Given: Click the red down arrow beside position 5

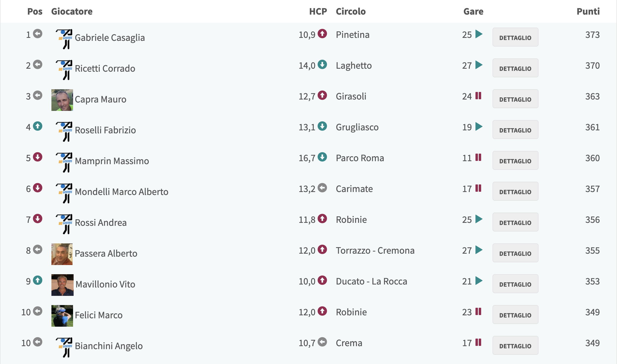Looking at the screenshot, I should (x=38, y=157).
